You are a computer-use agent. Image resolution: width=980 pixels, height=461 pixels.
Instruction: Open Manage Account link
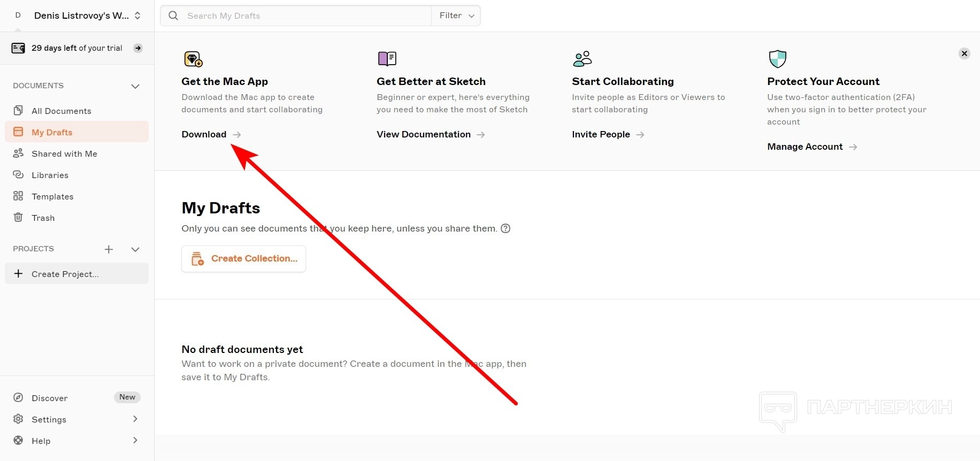[805, 147]
